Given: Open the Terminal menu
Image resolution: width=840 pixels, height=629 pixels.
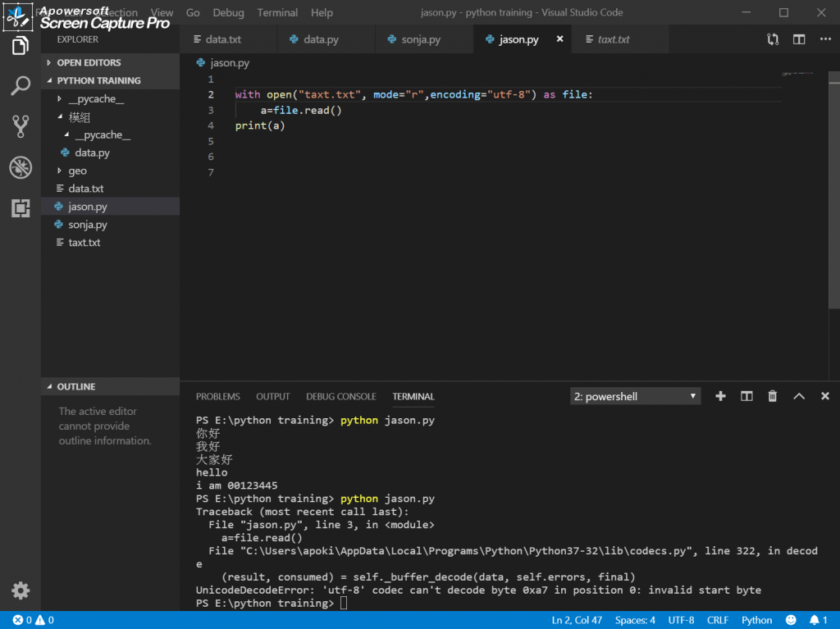Looking at the screenshot, I should [x=277, y=12].
